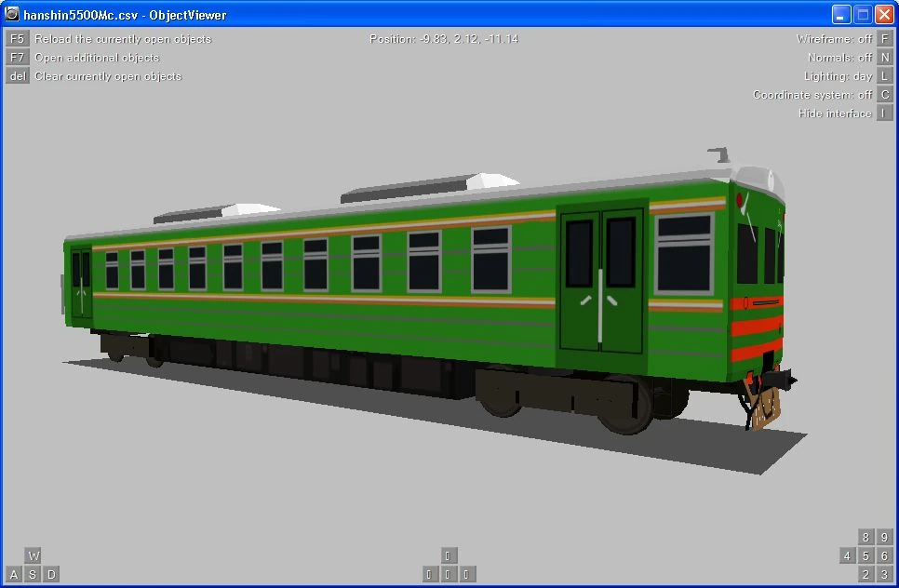Click the A camera movement key
The image size is (899, 588).
(14, 574)
